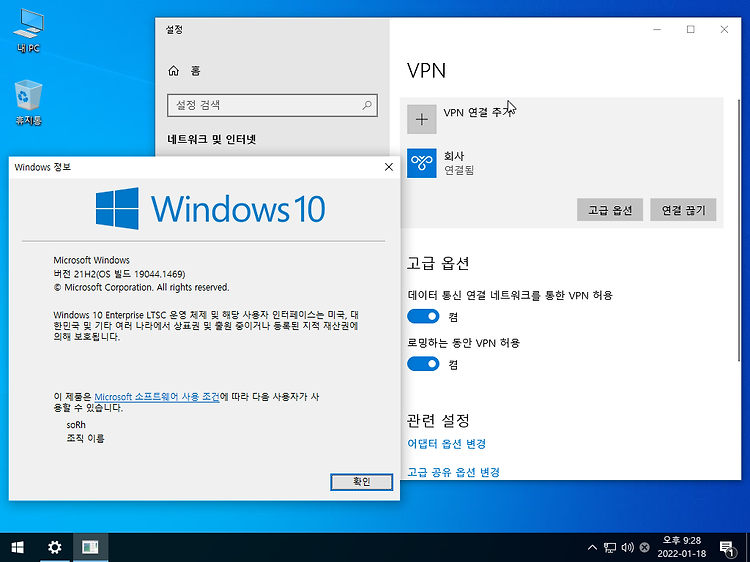Open the 내 PC desktop icon
Screen dimensions: 750x562
tap(28, 30)
